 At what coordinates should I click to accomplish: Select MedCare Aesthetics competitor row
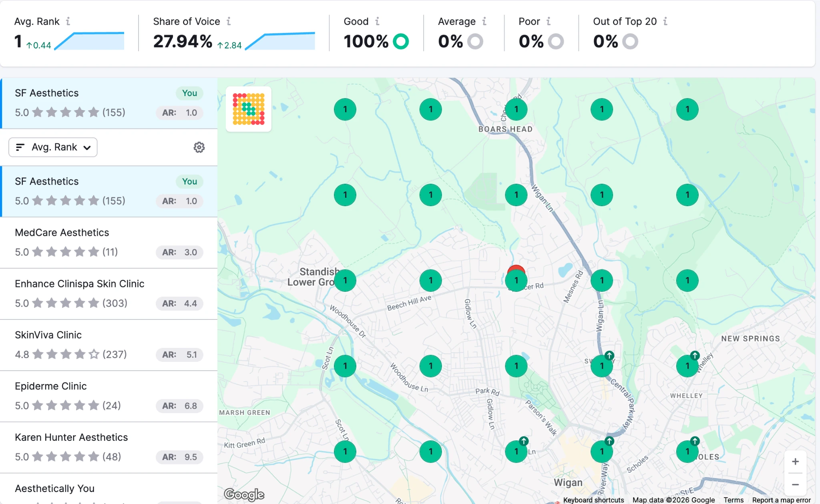109,243
